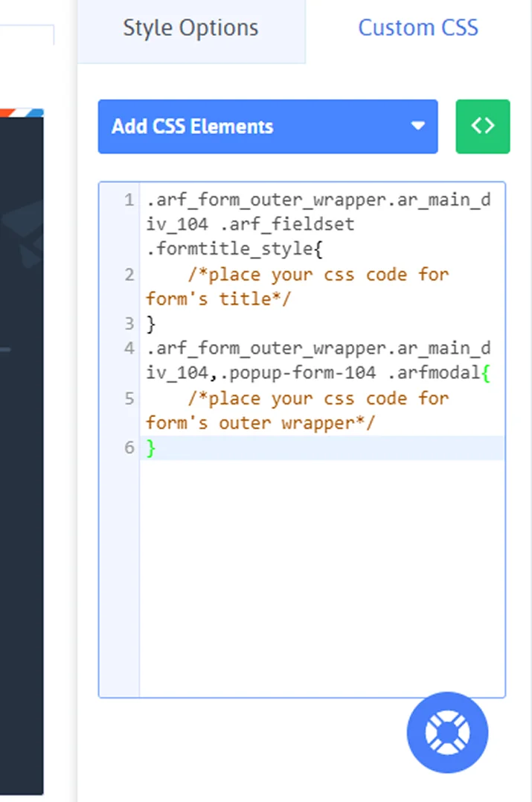Viewport: 532px width, 802px height.
Task: Click the 'form's outer wrapper*/' comment text
Action: click(x=260, y=423)
